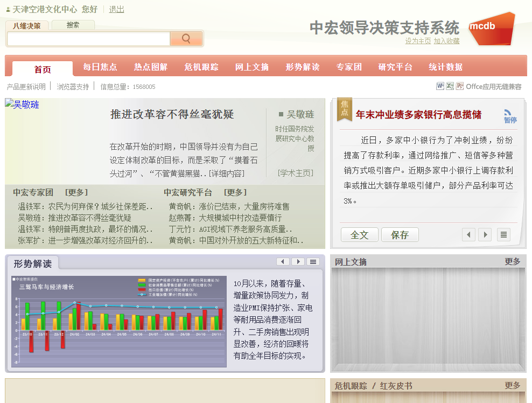532x403 pixels.
Task: Show previous 形势解读 chart
Action: (283, 262)
